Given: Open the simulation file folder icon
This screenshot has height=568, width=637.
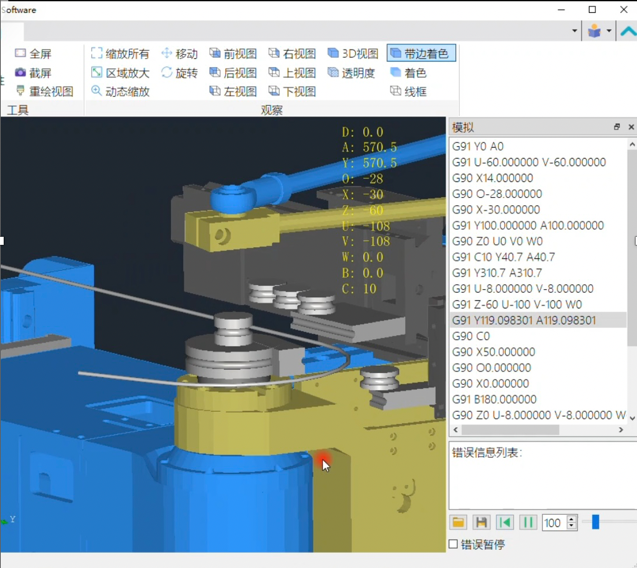Looking at the screenshot, I should coord(458,522).
